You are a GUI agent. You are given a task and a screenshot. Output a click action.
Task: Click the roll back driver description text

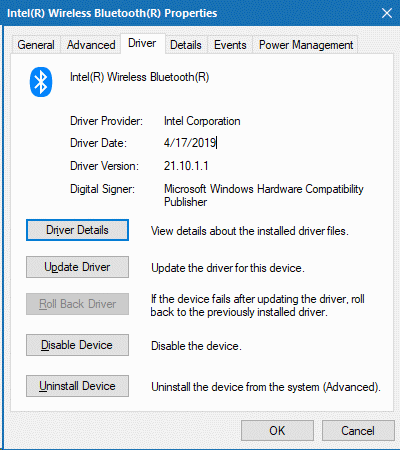(x=257, y=305)
